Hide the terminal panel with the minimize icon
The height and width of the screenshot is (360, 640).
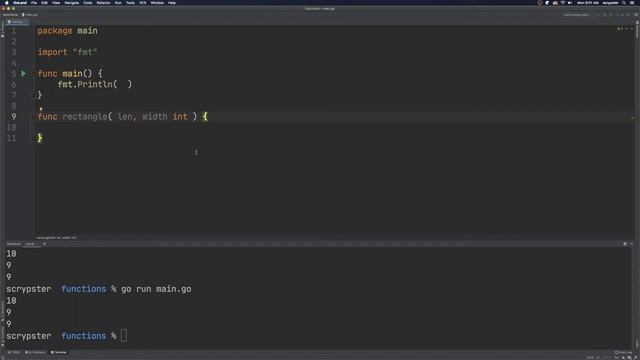pyautogui.click(x=631, y=244)
